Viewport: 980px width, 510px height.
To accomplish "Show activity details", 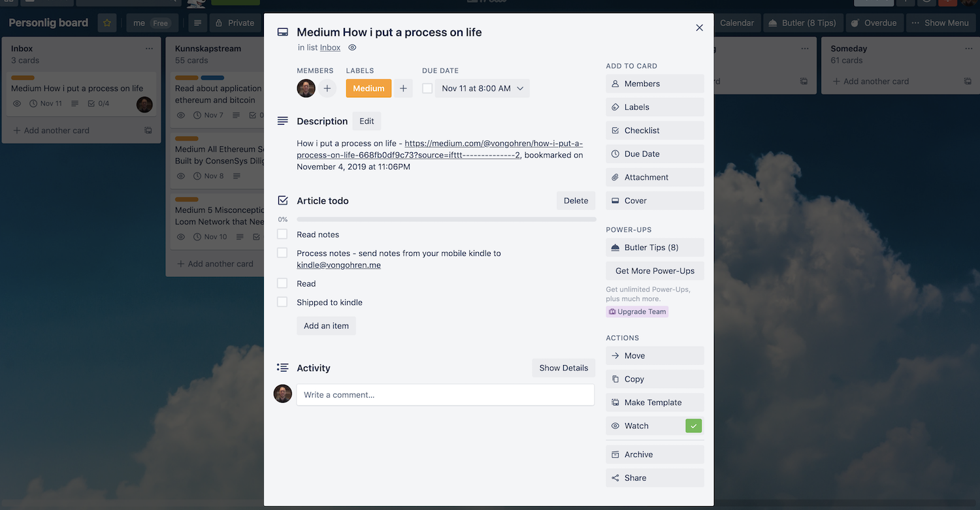I will (563, 368).
